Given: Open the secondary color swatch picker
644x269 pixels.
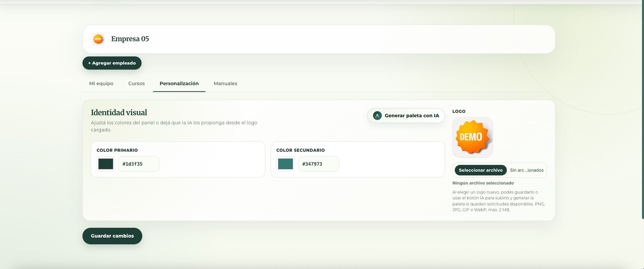Looking at the screenshot, I should coord(286,164).
